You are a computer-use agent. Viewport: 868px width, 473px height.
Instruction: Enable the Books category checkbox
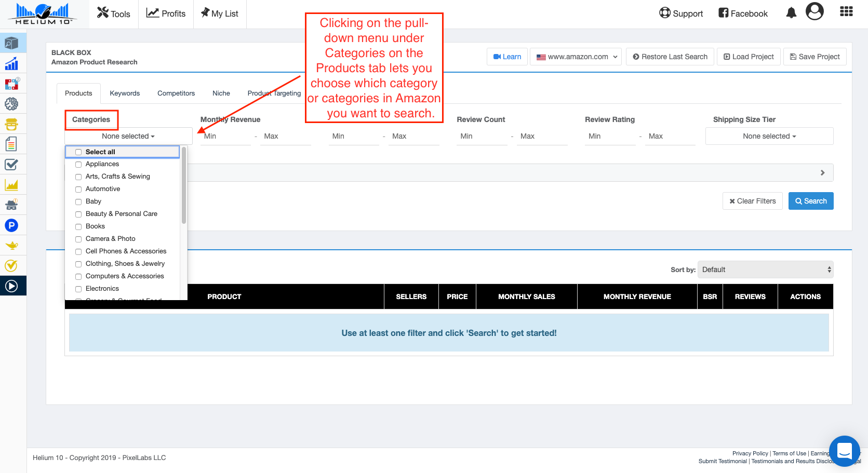(78, 227)
